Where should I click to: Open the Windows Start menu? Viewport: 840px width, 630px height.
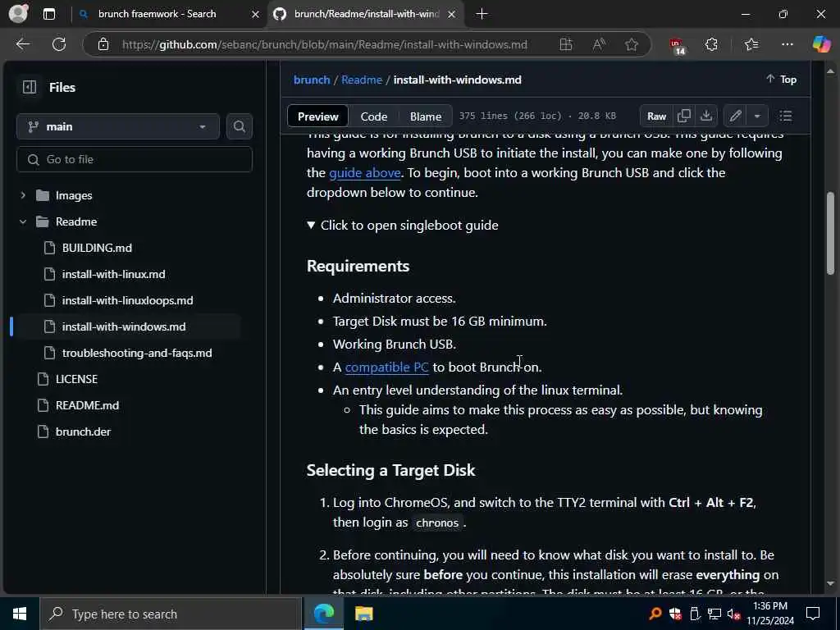pos(20,614)
